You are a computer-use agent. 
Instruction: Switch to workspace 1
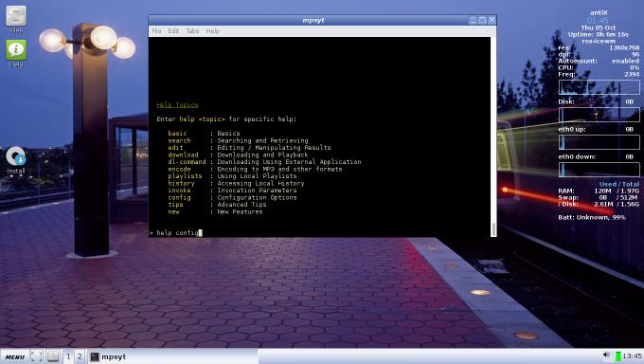point(68,356)
